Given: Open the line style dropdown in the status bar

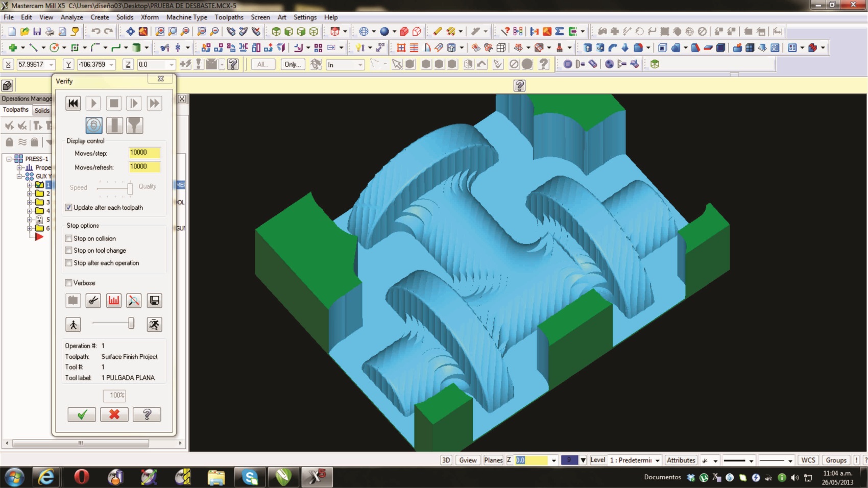Looking at the screenshot, I should pyautogui.click(x=751, y=460).
